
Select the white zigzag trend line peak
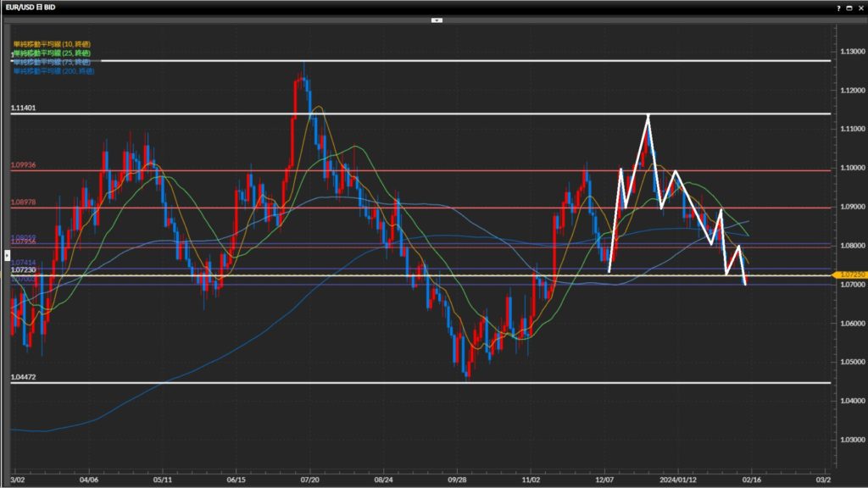(648, 115)
